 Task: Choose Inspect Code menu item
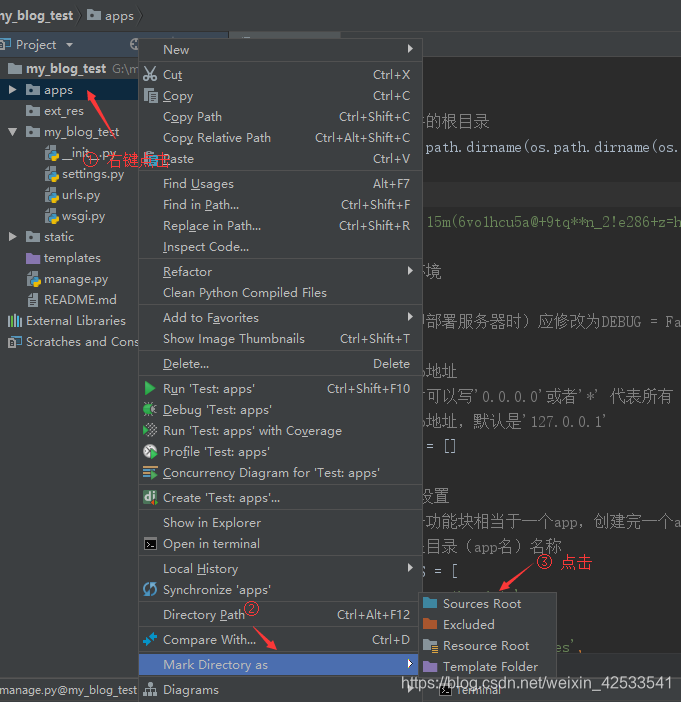click(280, 247)
